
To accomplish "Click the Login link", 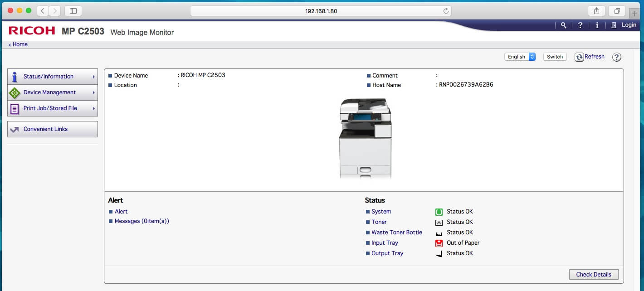I will pos(628,25).
